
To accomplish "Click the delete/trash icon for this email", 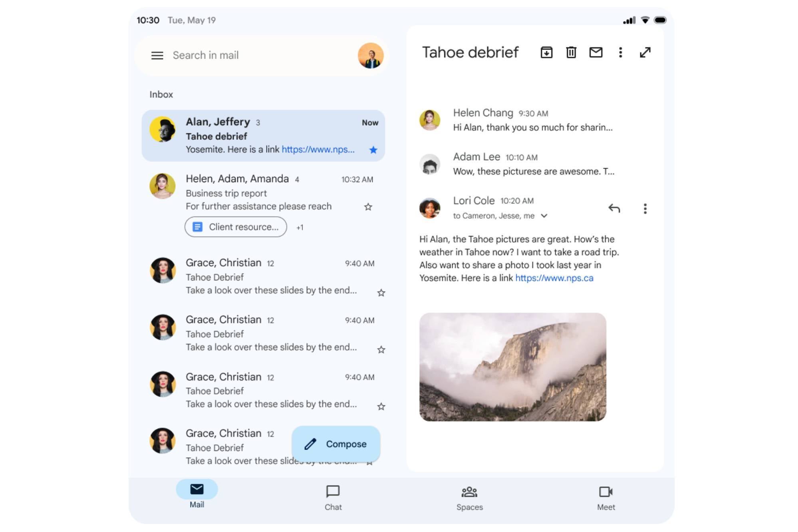I will [x=571, y=52].
